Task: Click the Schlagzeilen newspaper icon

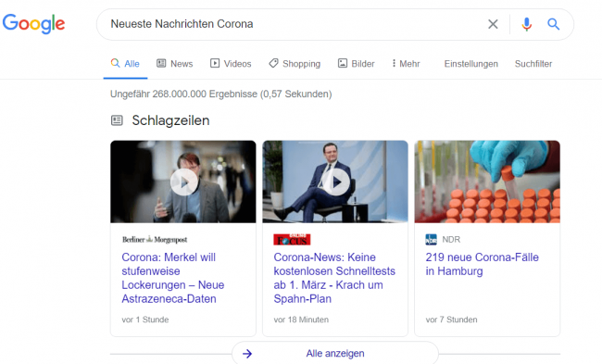Action: (117, 120)
